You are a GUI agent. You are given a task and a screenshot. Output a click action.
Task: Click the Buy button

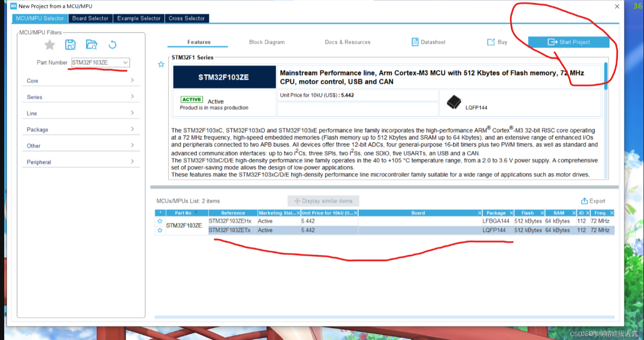497,42
